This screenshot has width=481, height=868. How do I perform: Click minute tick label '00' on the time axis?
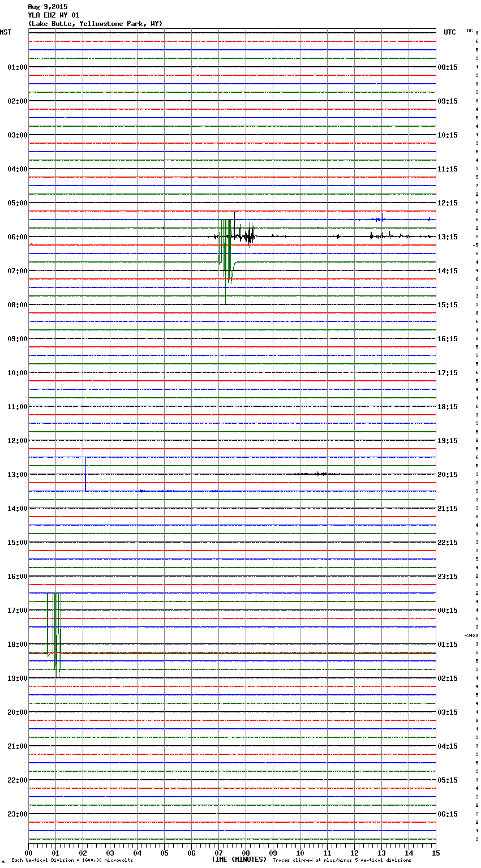pyautogui.click(x=29, y=853)
